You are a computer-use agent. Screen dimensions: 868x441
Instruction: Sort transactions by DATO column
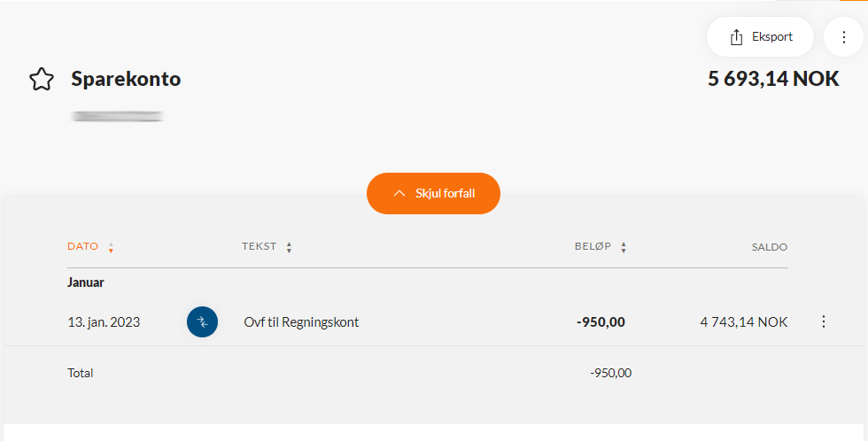point(82,246)
